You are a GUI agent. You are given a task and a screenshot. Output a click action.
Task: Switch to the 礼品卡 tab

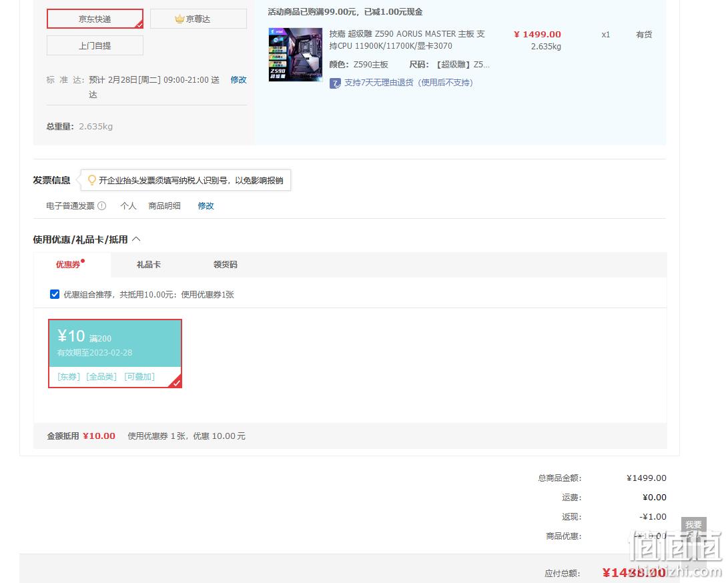(x=149, y=265)
